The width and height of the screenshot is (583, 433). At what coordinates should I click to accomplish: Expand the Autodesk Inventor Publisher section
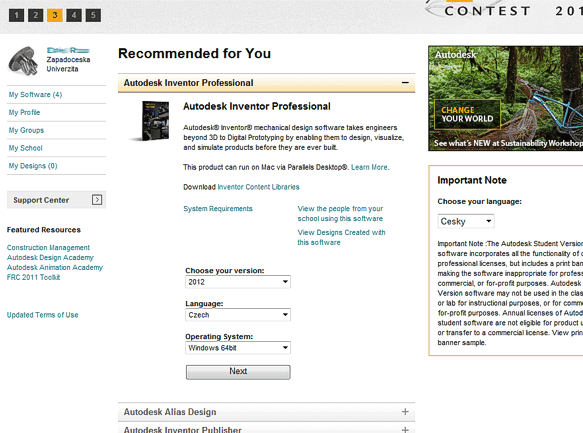click(x=405, y=430)
